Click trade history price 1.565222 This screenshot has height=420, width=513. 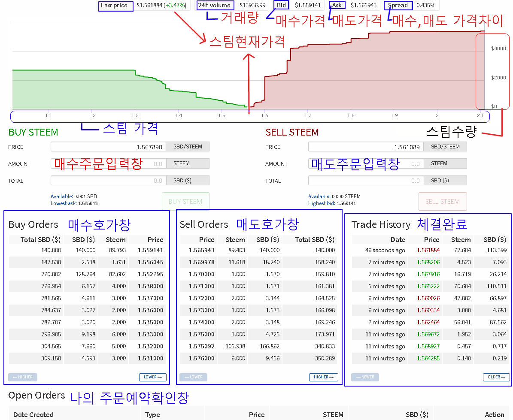coord(428,286)
